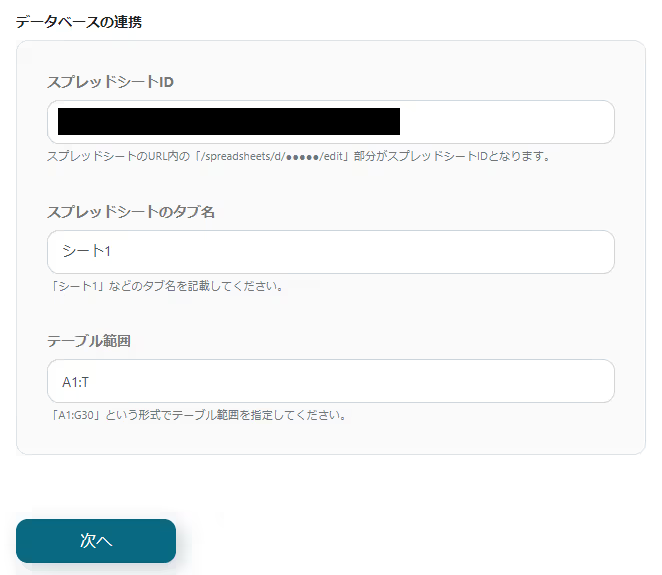Click the テーブル範囲 label
Viewport: 662px width, 575px height.
[89, 341]
